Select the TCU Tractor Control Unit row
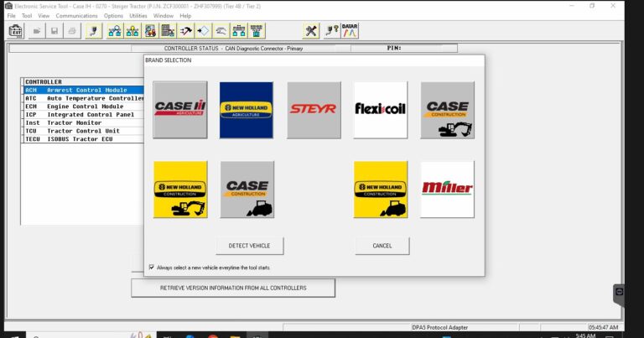 [x=83, y=131]
